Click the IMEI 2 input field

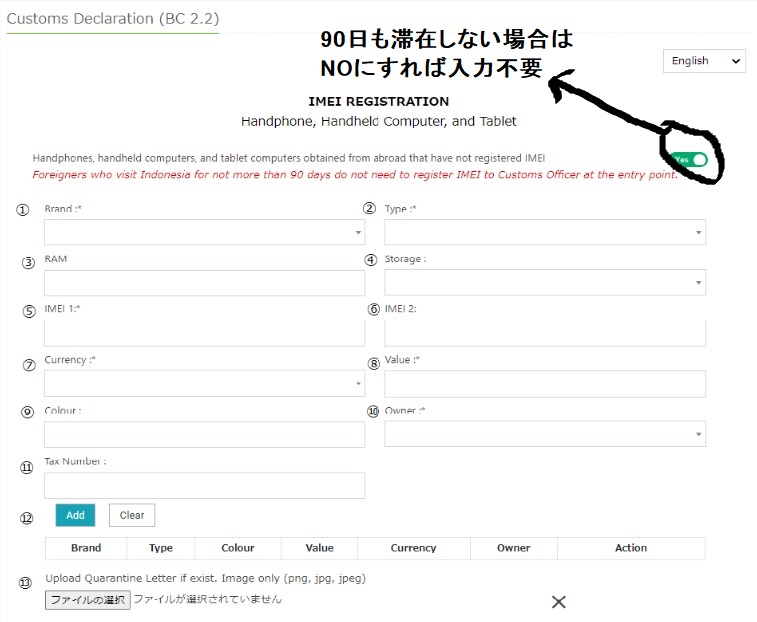tap(544, 333)
